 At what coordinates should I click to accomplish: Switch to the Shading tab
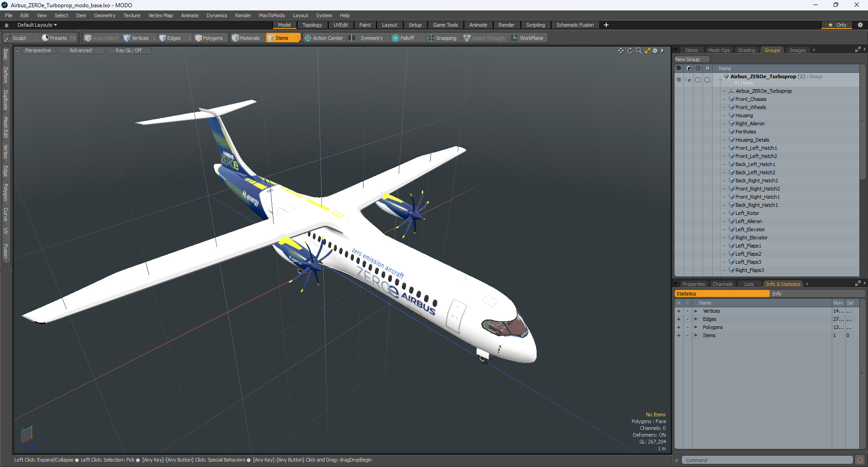pos(746,50)
